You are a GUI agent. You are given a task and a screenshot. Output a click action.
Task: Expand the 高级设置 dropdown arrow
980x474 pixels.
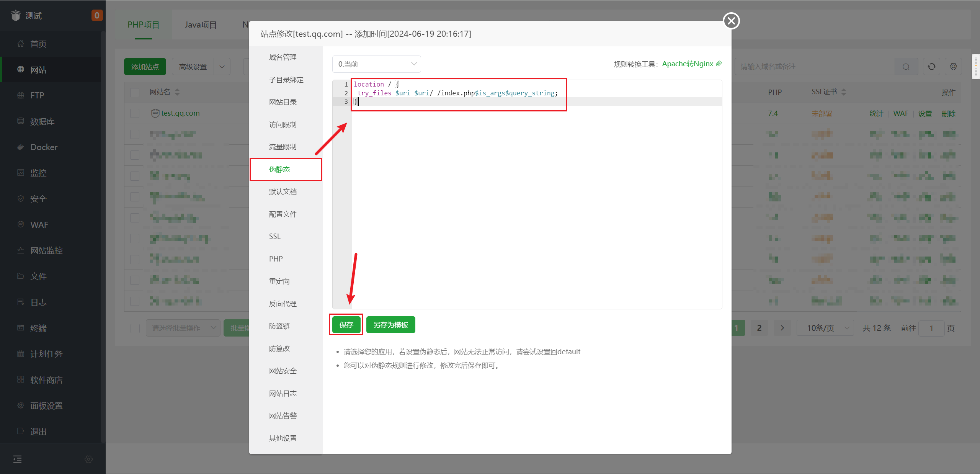coord(222,67)
